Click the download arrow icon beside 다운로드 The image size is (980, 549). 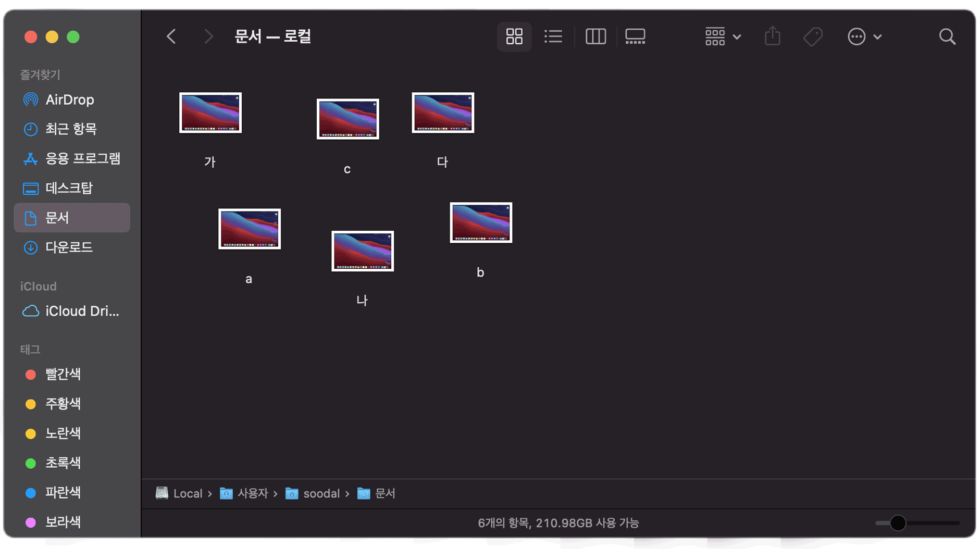pos(31,247)
